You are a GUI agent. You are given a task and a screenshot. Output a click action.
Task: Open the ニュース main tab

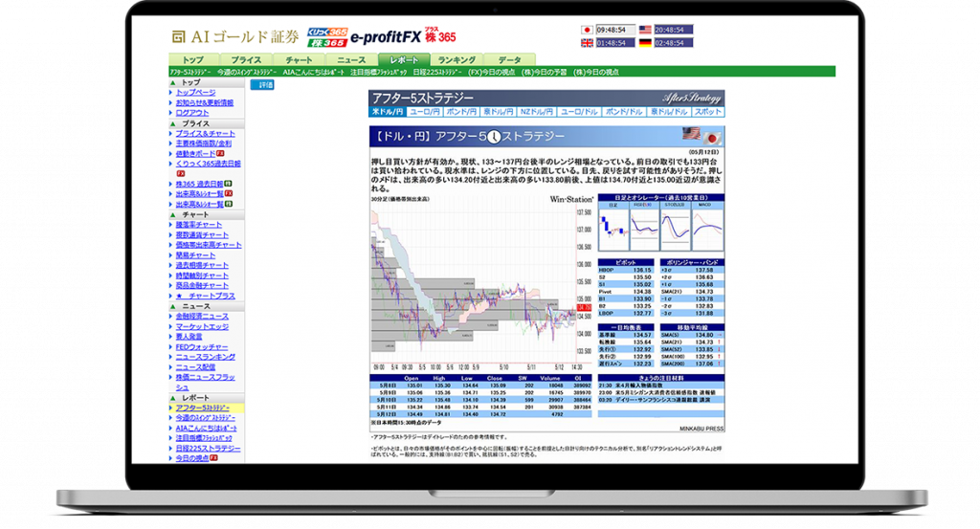coord(351,60)
